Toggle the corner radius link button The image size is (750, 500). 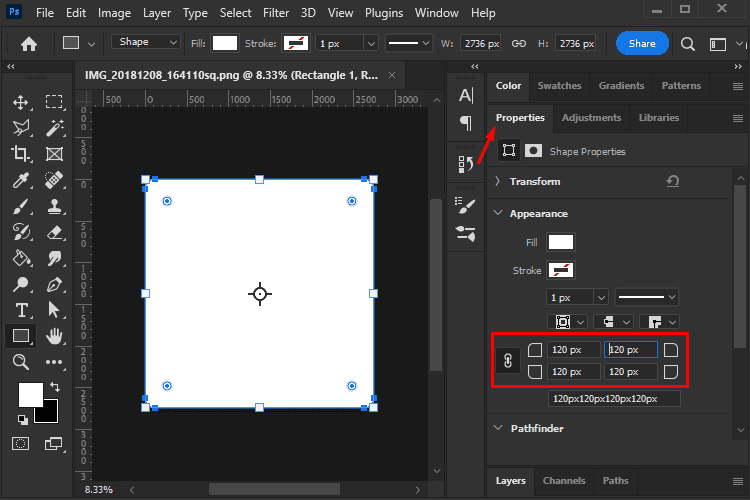click(x=507, y=361)
